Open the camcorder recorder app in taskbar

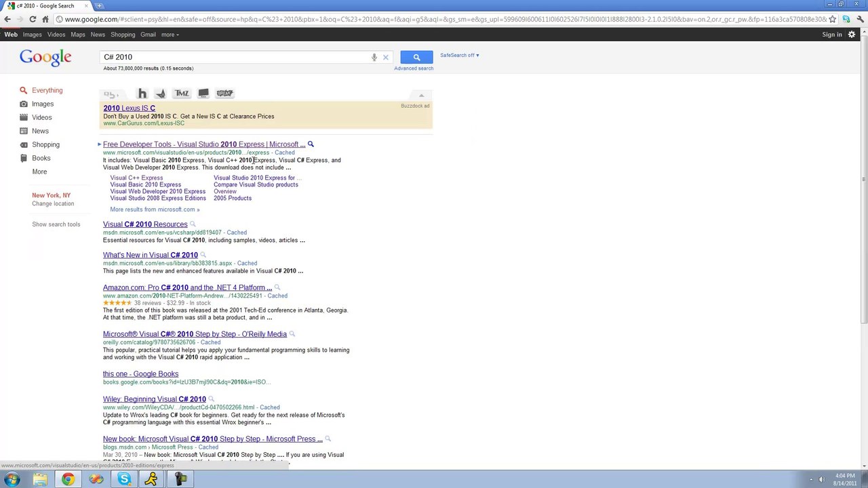180,480
